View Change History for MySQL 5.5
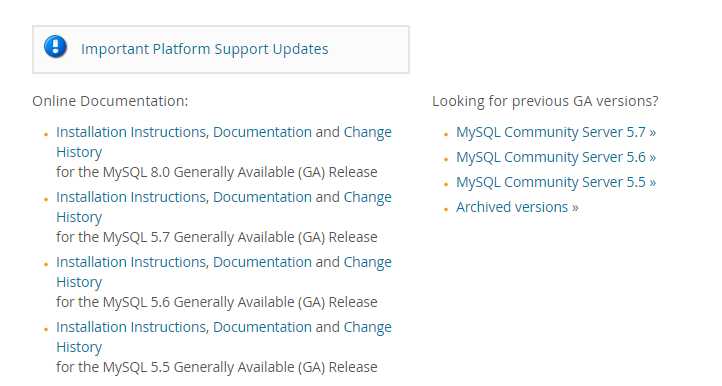This screenshot has height=386, width=722. tap(367, 327)
